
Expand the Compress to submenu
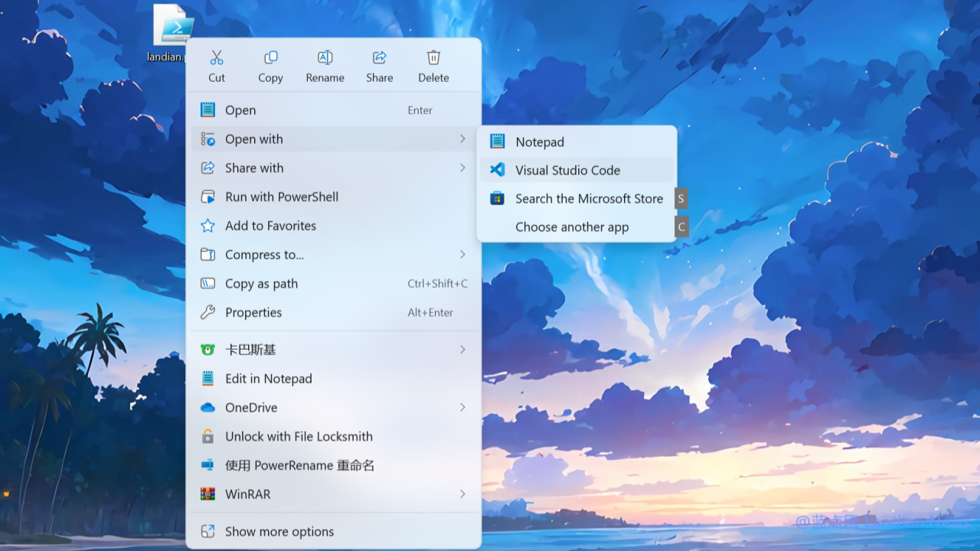(462, 254)
